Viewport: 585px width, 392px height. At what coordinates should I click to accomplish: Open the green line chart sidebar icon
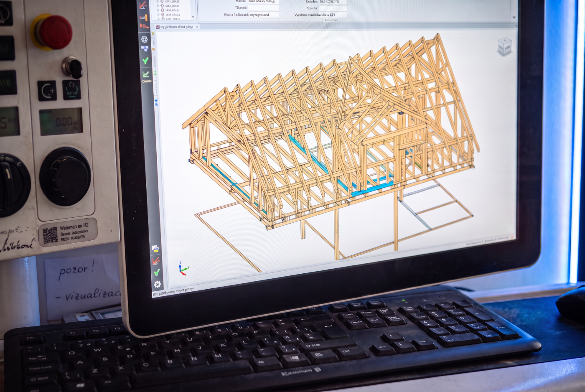pyautogui.click(x=146, y=74)
